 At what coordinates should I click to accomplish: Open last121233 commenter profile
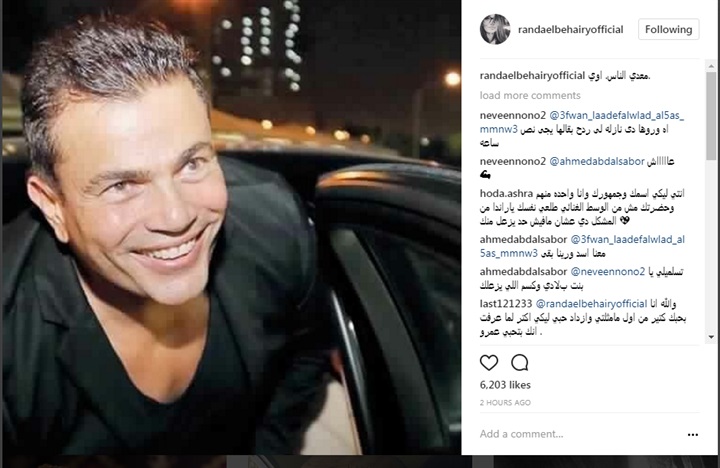pos(506,304)
